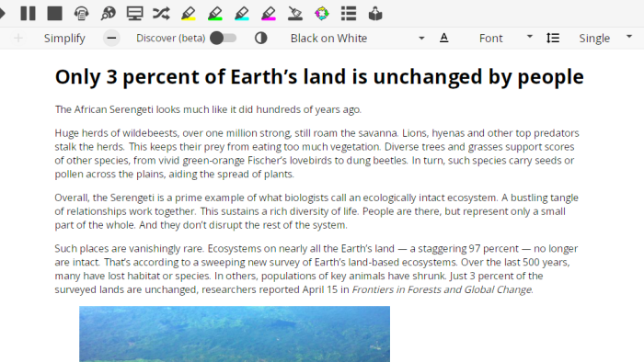Viewport: 644px width, 362px height.
Task: Click the aerial landscape image below the article
Action: pyautogui.click(x=235, y=334)
